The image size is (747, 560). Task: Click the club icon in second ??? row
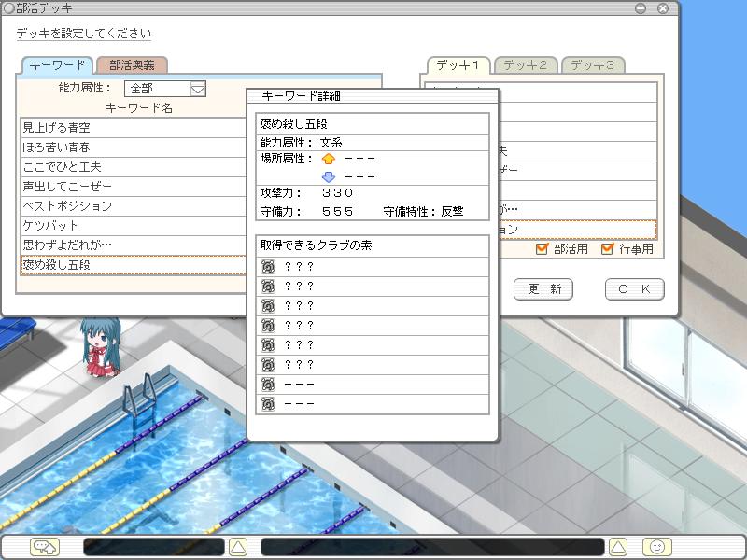268,287
